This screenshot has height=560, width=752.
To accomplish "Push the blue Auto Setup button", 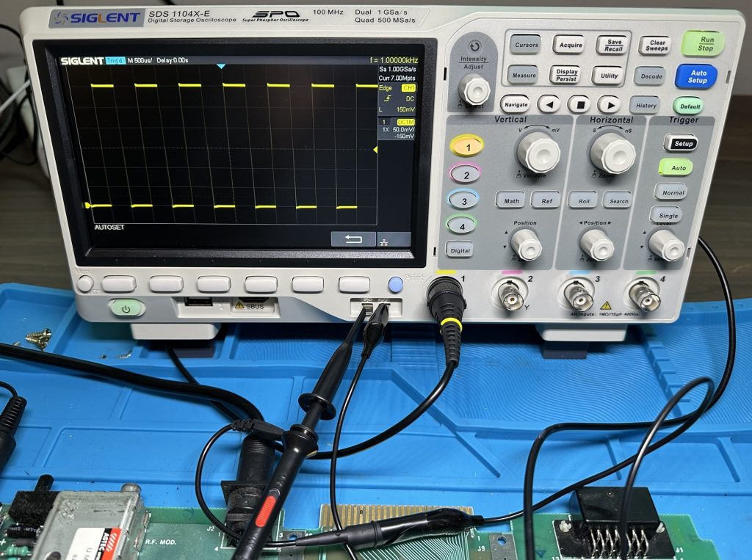I will coord(696,76).
